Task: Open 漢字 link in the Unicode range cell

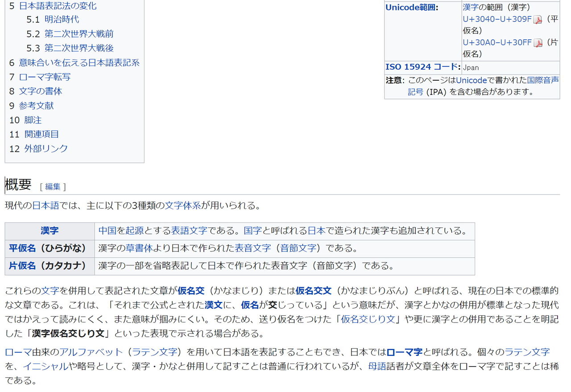Action: click(470, 8)
